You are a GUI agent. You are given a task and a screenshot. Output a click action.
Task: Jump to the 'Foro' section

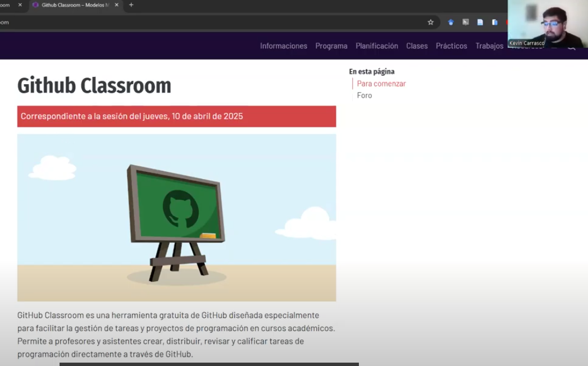[364, 95]
